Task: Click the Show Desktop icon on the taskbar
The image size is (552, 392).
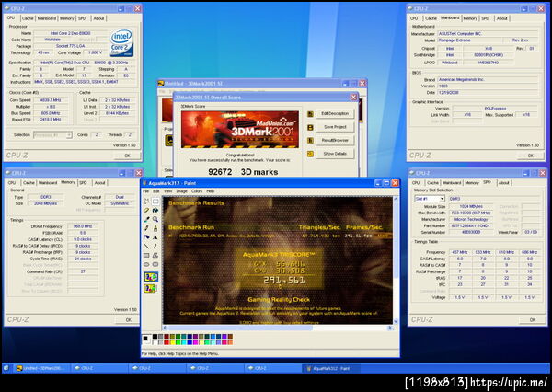Action: pyautogui.click(x=6, y=368)
